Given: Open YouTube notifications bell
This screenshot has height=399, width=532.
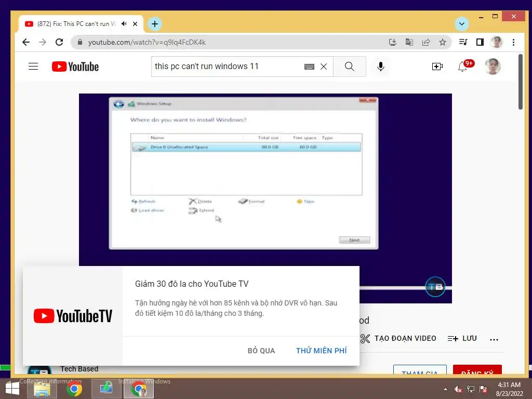Looking at the screenshot, I should point(463,66).
